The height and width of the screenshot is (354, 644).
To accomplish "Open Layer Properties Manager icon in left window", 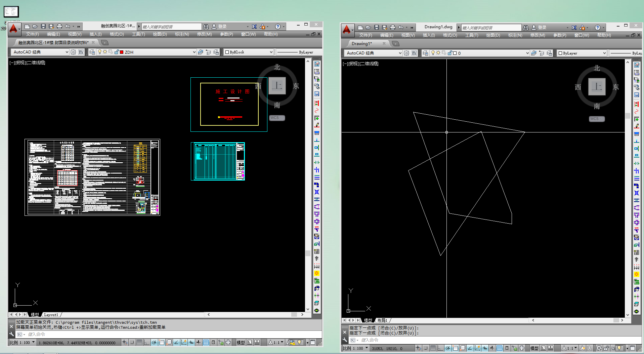I will [92, 52].
